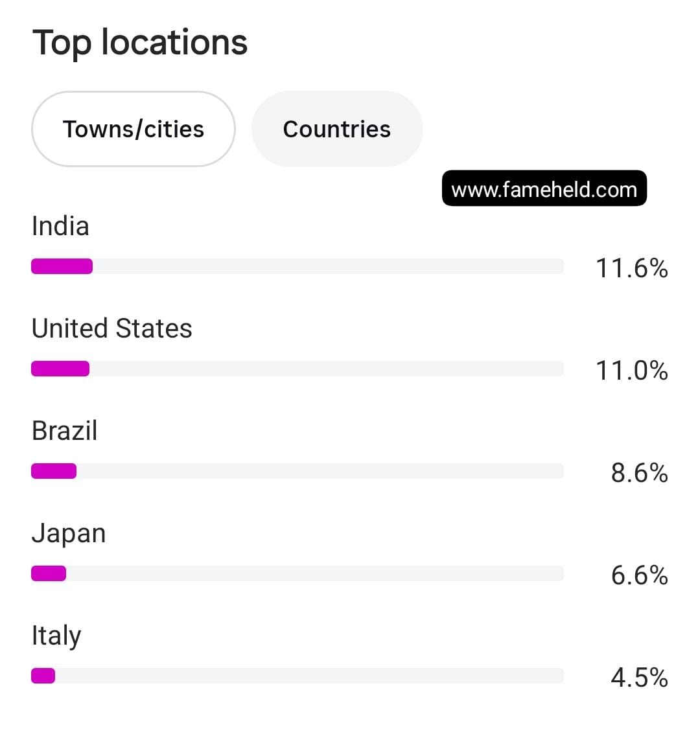Click the Top locations heading
Viewport: 700px width, 747px height.
coord(139,43)
